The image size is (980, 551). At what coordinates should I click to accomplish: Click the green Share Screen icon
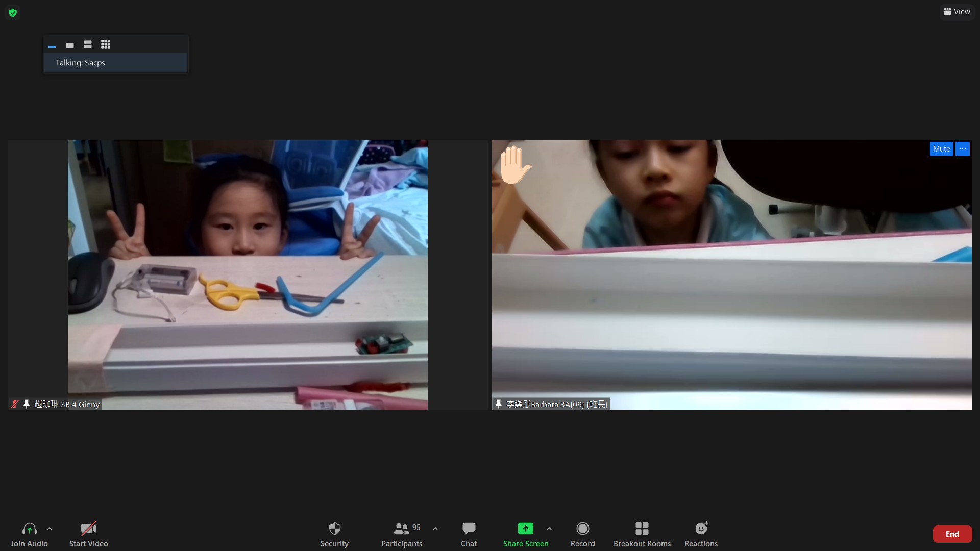coord(525,529)
